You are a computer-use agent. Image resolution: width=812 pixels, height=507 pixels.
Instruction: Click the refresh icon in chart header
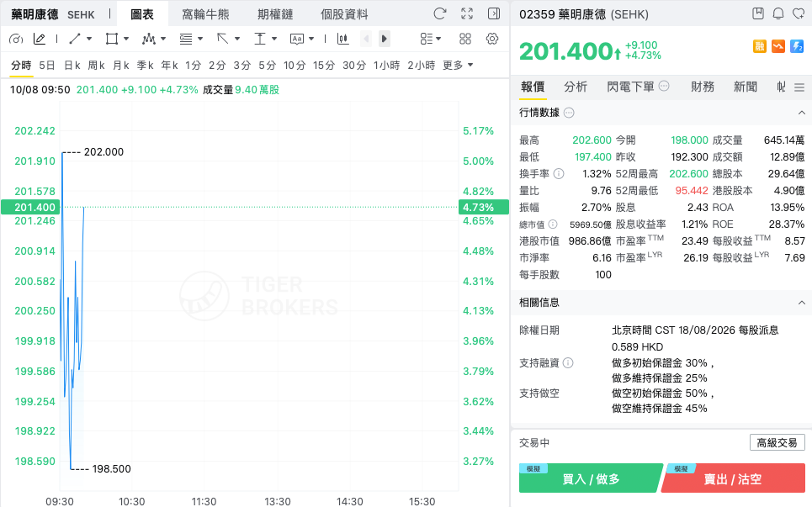coord(440,14)
